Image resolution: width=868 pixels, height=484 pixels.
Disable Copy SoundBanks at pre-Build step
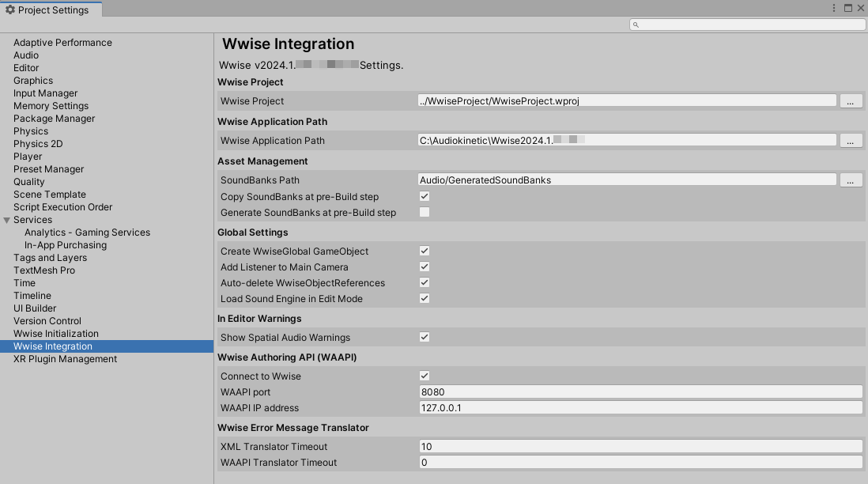(425, 196)
